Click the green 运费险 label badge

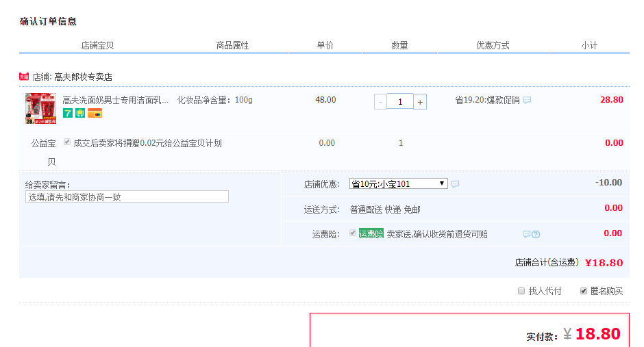tap(371, 234)
